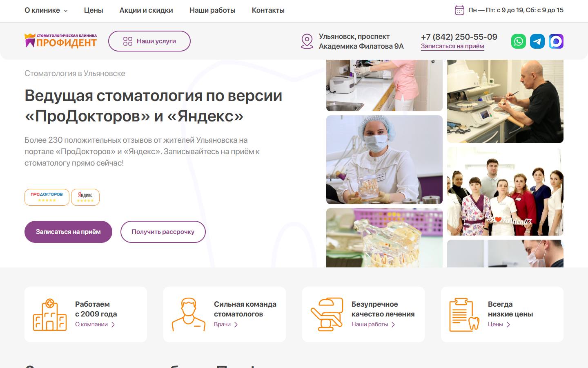The width and height of the screenshot is (588, 368).
Task: Open photo of masked dentist holding jaw model
Action: point(384,159)
